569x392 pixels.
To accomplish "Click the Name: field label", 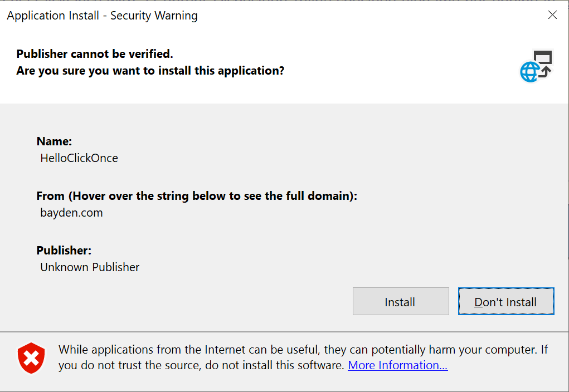I will (54, 141).
